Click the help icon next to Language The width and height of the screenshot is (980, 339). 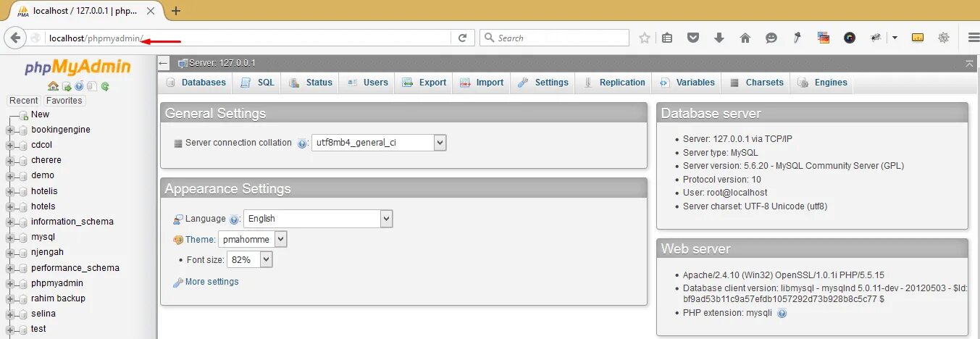[234, 219]
